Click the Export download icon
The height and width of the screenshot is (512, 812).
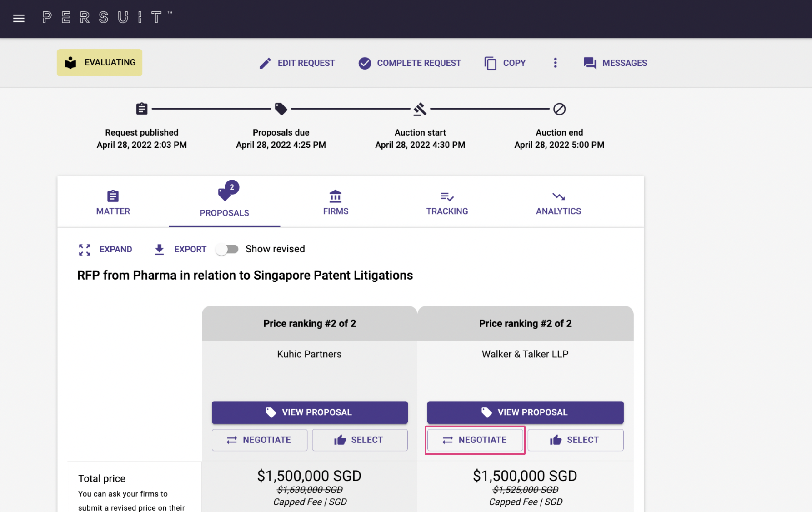159,249
